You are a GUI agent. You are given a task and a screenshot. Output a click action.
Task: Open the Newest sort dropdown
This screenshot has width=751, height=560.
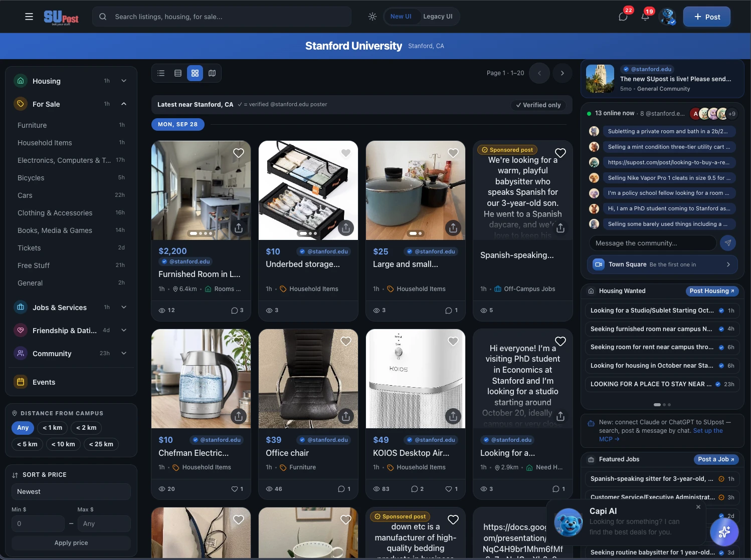point(71,492)
